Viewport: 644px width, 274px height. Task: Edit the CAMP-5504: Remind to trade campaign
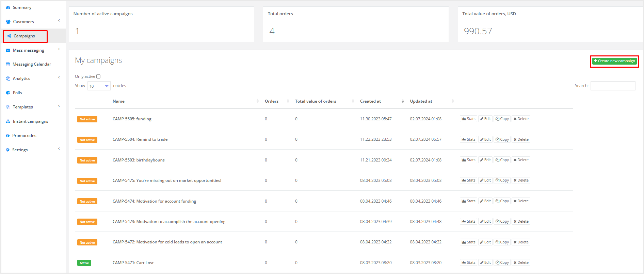click(485, 139)
